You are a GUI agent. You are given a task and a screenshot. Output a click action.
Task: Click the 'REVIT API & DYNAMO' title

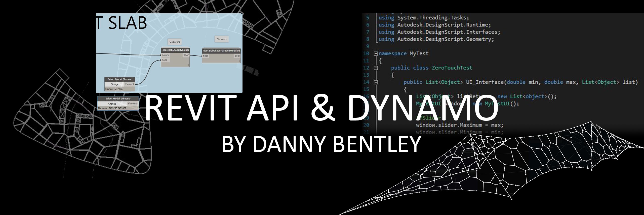[321, 108]
